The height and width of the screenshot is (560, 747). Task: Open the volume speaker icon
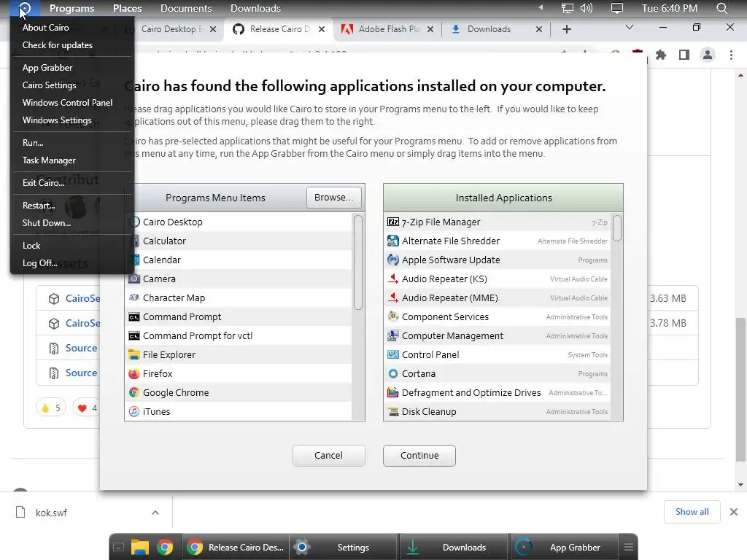click(x=586, y=8)
